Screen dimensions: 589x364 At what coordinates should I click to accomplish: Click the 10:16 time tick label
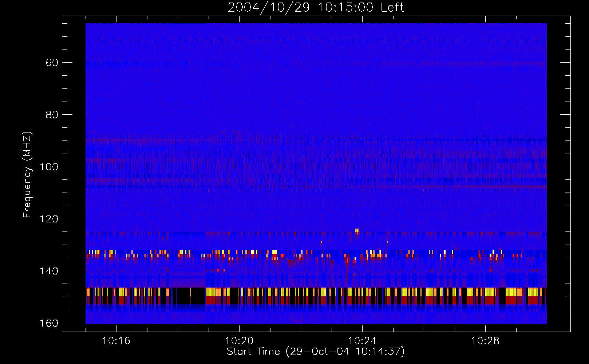(116, 341)
